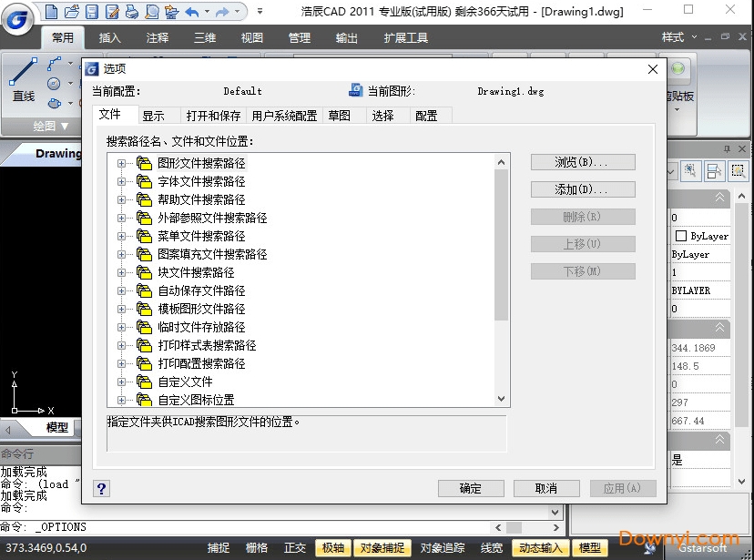Click the Save icon in quick access toolbar

pyautogui.click(x=91, y=11)
